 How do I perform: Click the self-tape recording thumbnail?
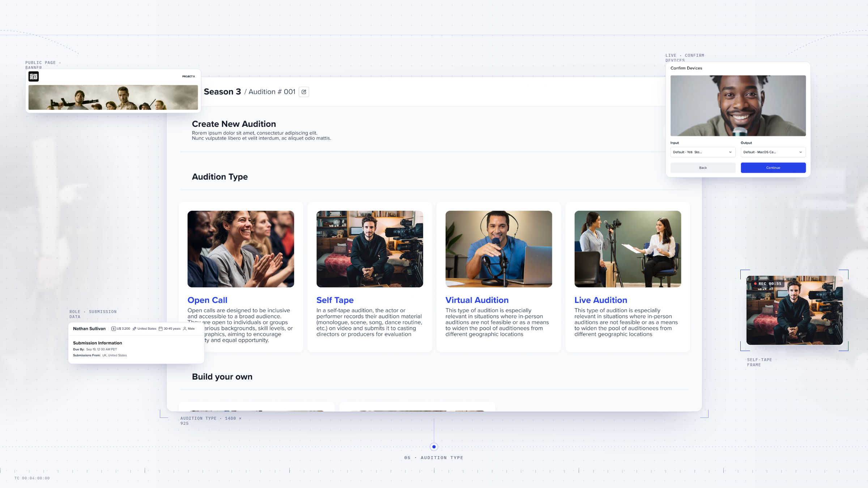pyautogui.click(x=795, y=310)
